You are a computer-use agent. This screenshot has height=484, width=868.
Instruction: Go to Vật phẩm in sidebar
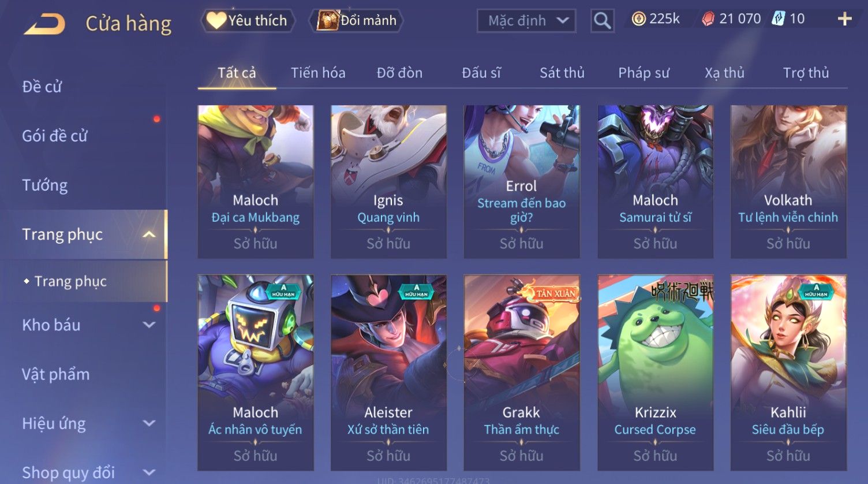click(x=56, y=374)
